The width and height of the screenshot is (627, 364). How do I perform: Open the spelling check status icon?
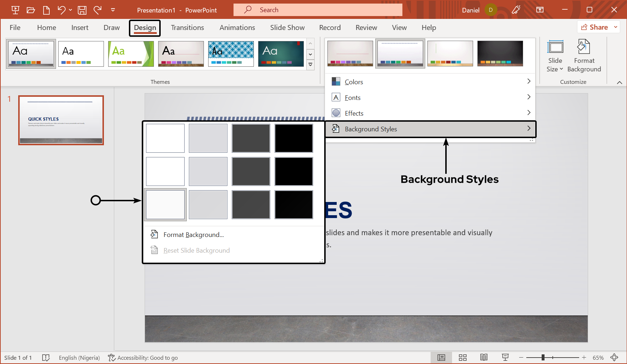tap(46, 358)
